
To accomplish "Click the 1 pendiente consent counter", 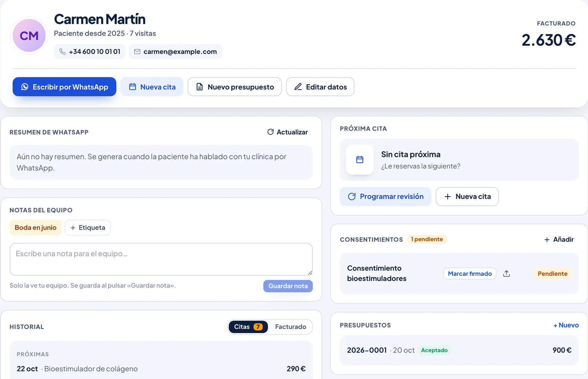I will tap(427, 239).
